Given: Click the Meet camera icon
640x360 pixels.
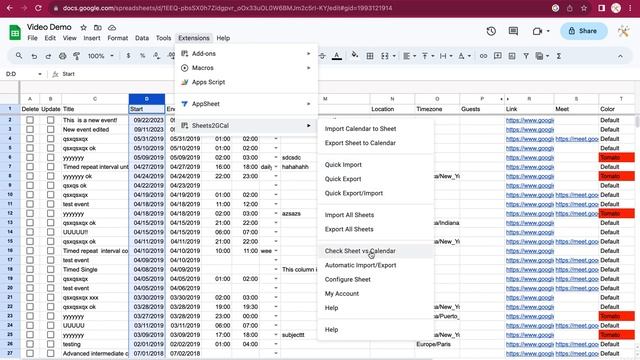Looking at the screenshot, I should (x=538, y=31).
